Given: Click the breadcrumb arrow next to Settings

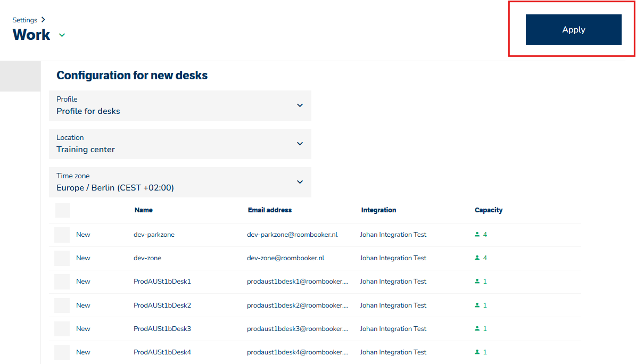Looking at the screenshot, I should tap(43, 20).
